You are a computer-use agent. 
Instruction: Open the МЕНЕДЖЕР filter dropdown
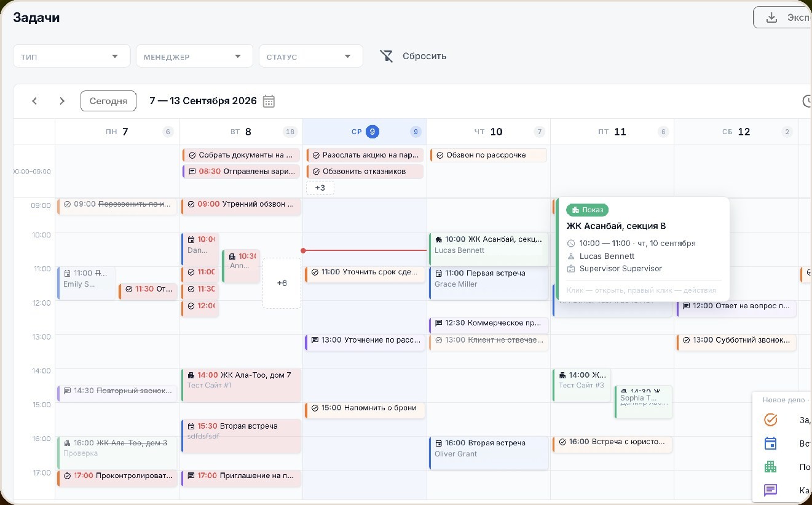coord(194,56)
